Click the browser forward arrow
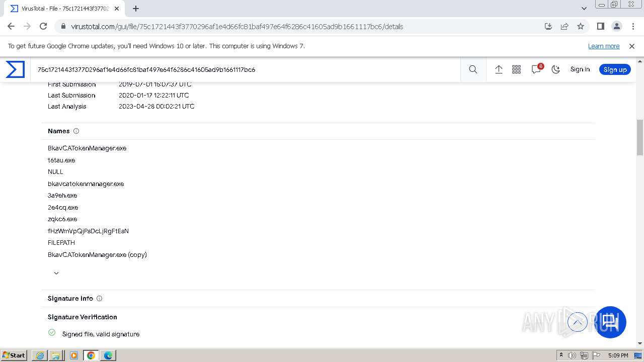Image resolution: width=644 pixels, height=362 pixels. [x=27, y=26]
